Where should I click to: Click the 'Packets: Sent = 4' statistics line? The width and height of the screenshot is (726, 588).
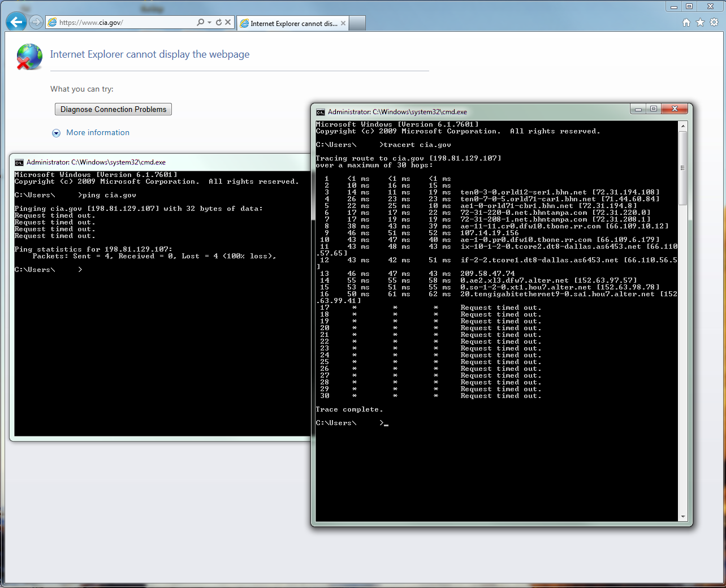click(154, 256)
